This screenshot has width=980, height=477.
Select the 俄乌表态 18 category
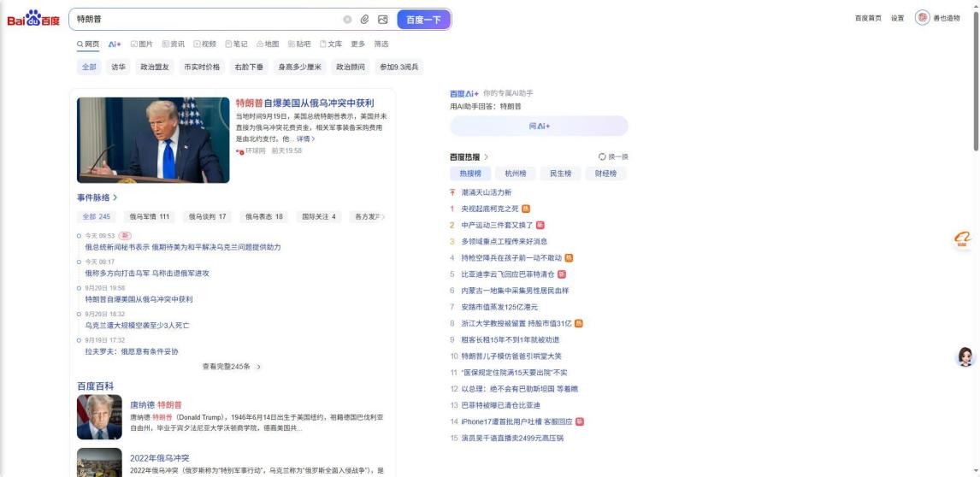[x=263, y=217]
